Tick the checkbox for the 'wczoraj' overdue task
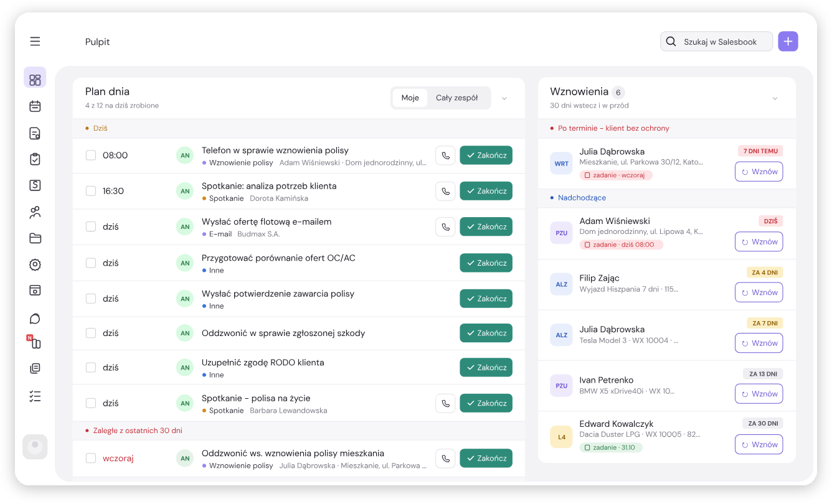The width and height of the screenshot is (832, 504). click(91, 459)
